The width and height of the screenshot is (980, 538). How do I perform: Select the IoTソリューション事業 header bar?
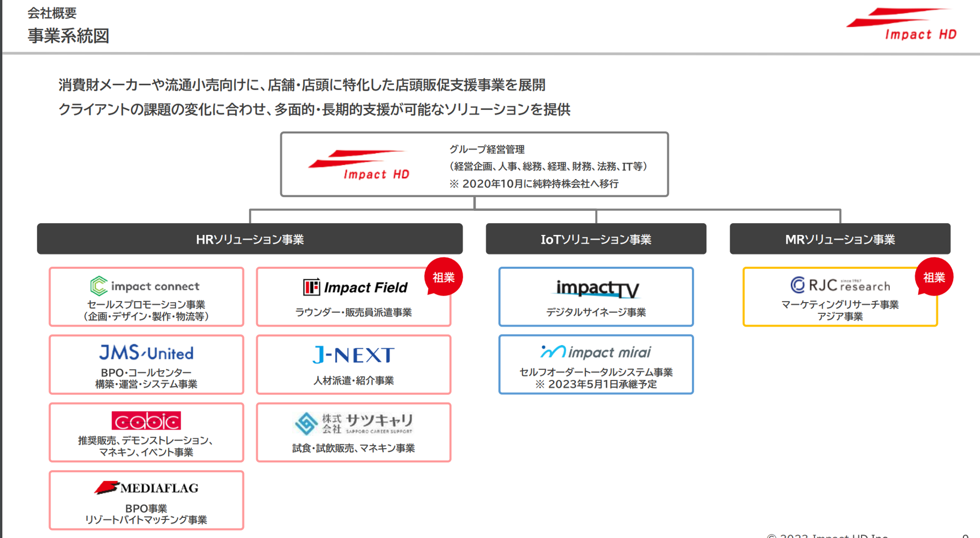tap(596, 239)
